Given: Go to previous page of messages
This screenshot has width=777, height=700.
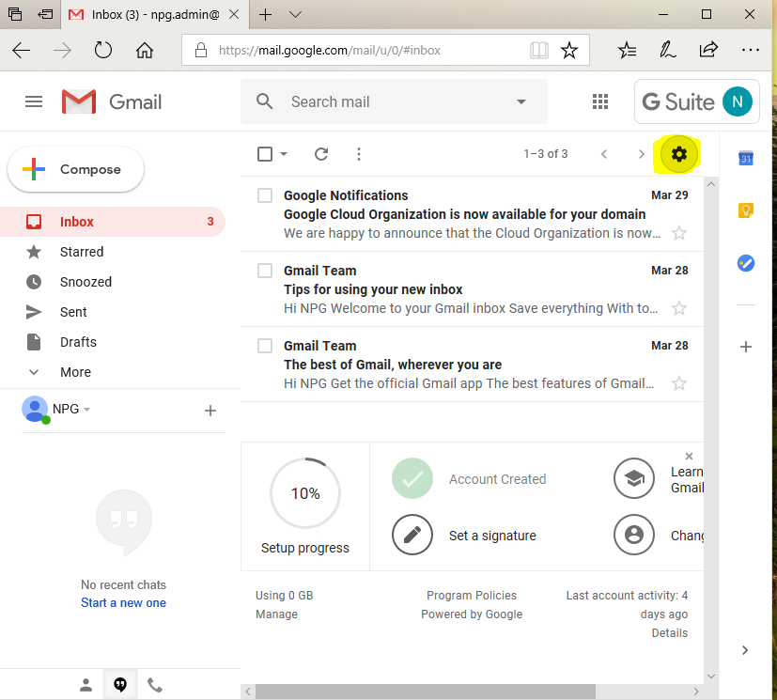Looking at the screenshot, I should (603, 154).
